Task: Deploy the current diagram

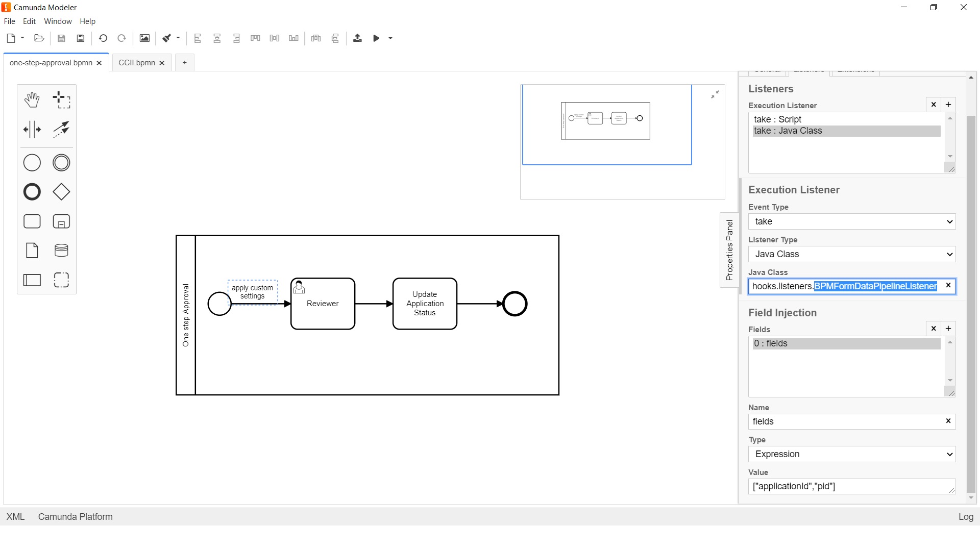Action: pyautogui.click(x=357, y=38)
